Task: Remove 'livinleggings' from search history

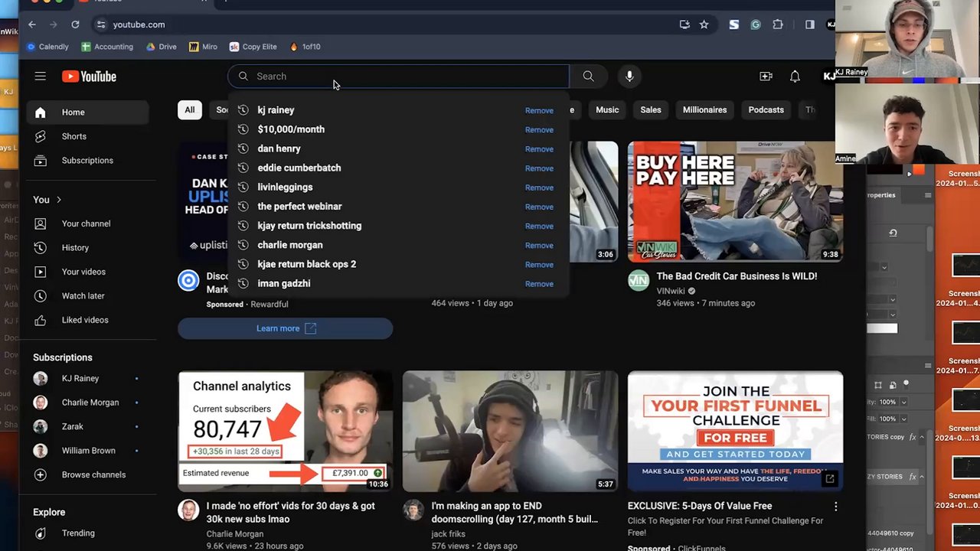Action: [539, 187]
